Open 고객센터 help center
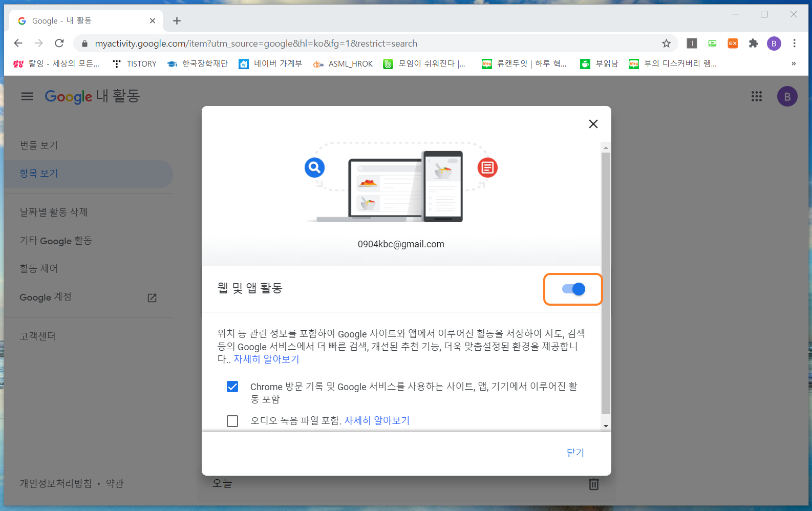Screen dimensions: 812x511 37,336
